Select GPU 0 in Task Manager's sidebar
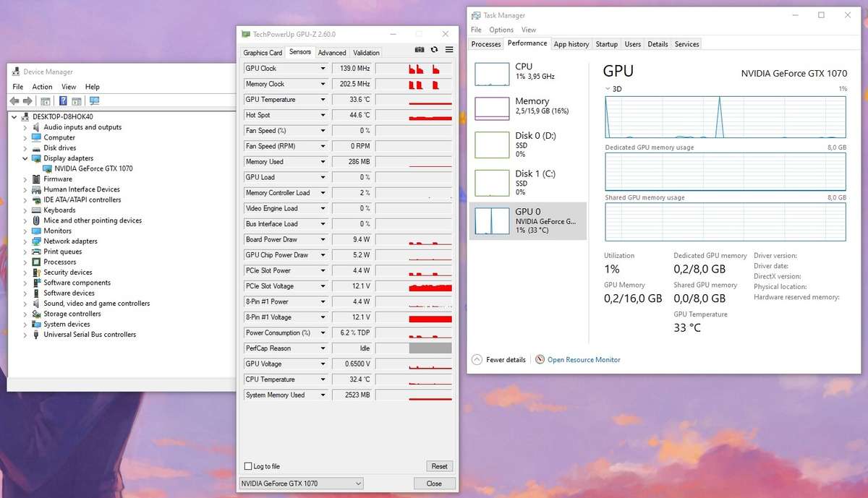868x498 pixels. 527,218
